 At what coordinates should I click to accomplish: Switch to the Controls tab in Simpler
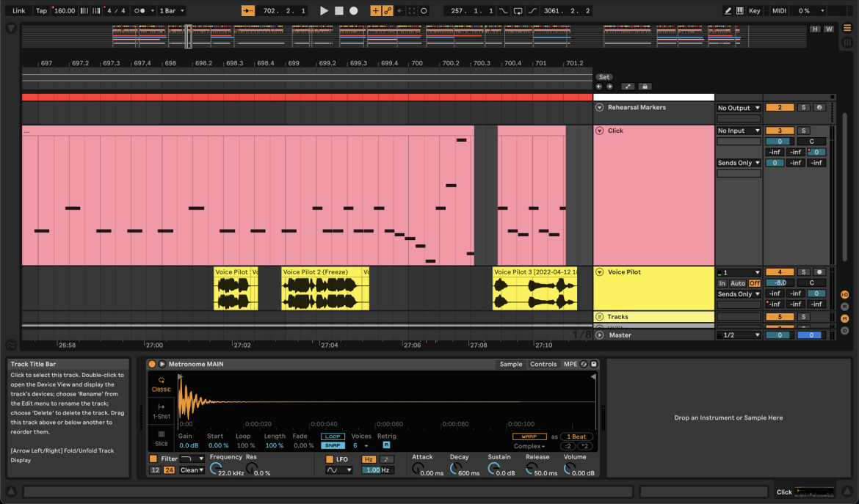click(543, 364)
